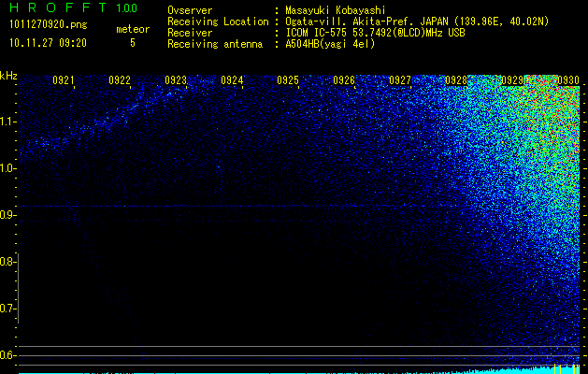Select the filename 1011270920.png
Screen dimensions: 588x374
pyautogui.click(x=49, y=25)
